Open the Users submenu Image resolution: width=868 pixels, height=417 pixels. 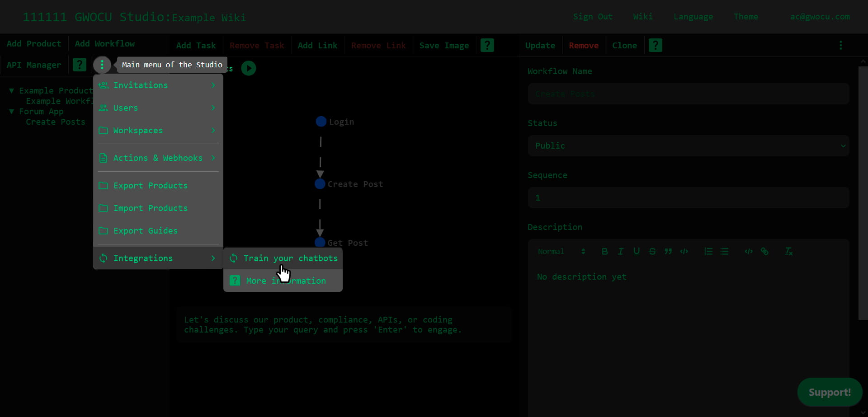158,108
